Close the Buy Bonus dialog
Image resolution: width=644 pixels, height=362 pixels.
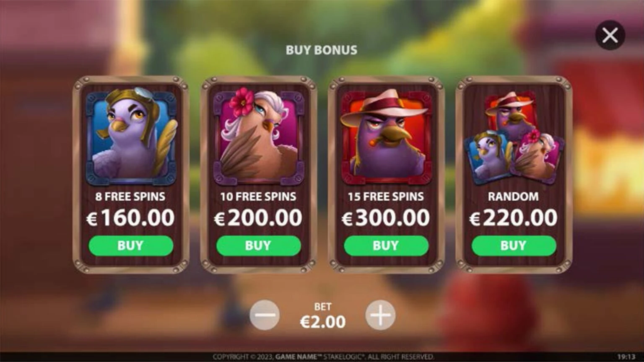(x=610, y=35)
